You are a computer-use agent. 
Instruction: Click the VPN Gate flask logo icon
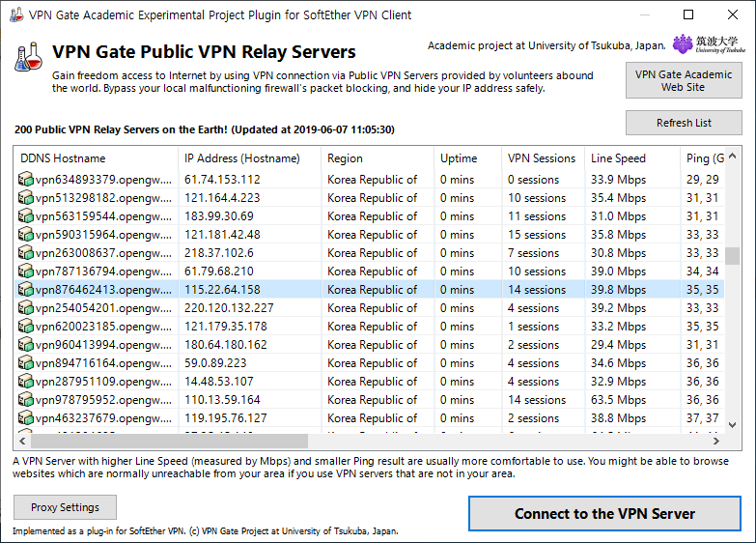(x=28, y=57)
